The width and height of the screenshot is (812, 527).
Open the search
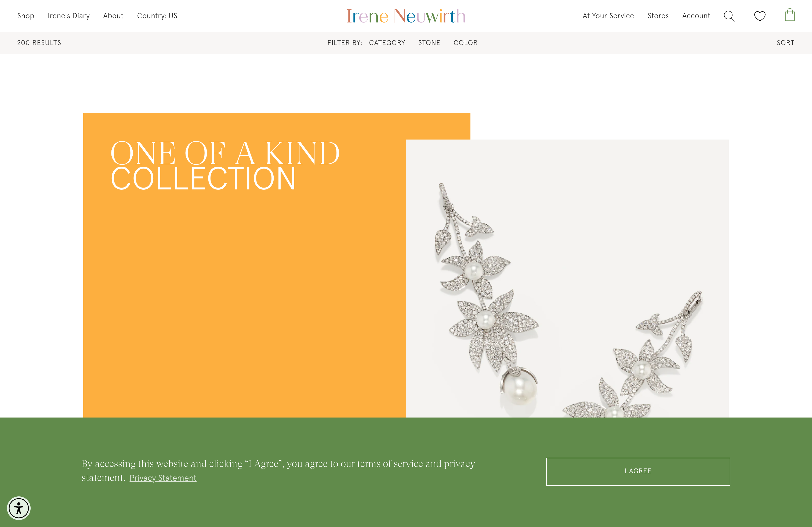(729, 16)
